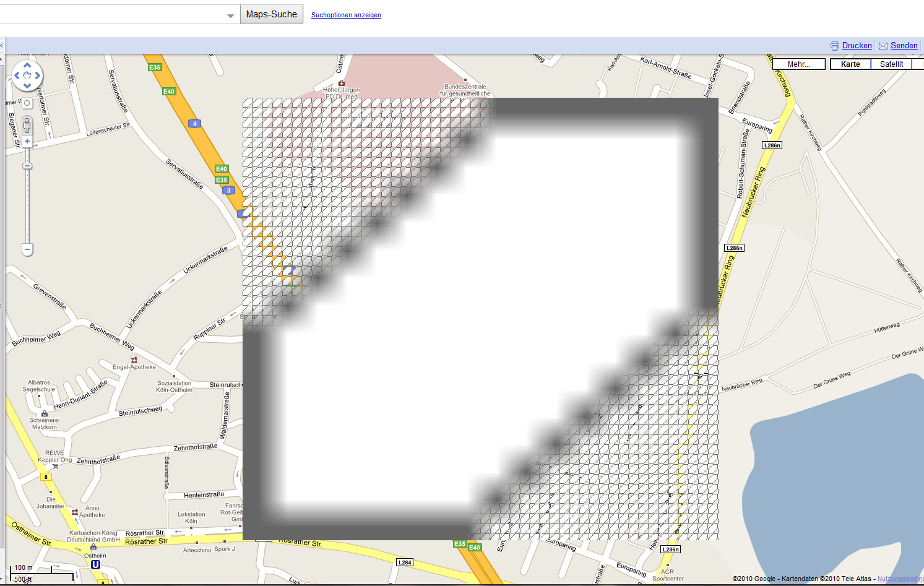Click the Schreinerei Malzkorn shop marker
Screen dimensions: 924x586
pos(45,413)
